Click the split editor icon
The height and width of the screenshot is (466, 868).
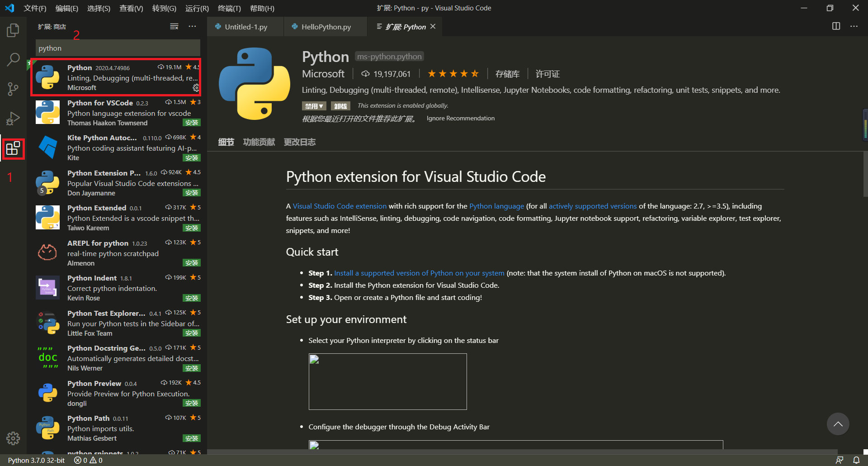coord(836,26)
